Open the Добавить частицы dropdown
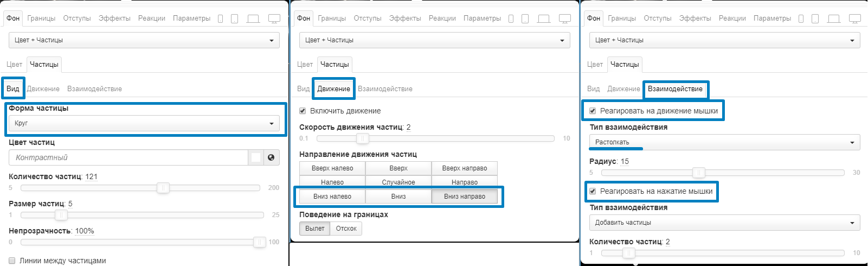The width and height of the screenshot is (868, 266). [x=724, y=223]
